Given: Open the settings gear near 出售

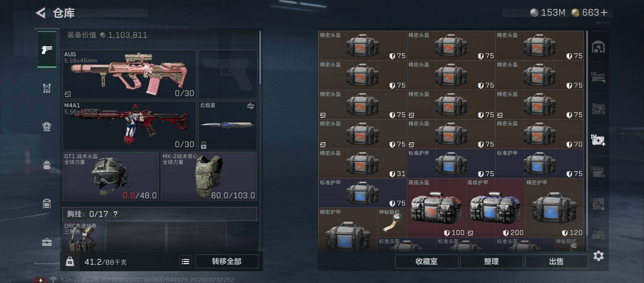Looking at the screenshot, I should [598, 256].
